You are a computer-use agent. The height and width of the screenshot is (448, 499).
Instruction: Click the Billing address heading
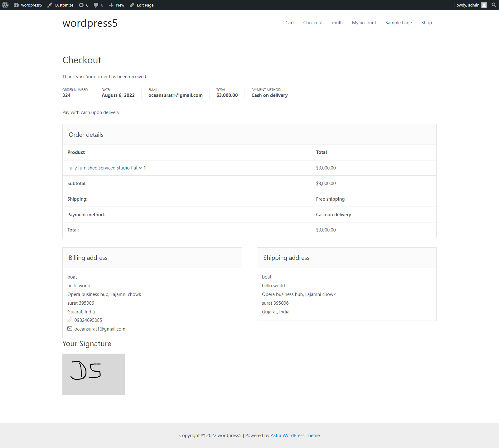(88, 258)
